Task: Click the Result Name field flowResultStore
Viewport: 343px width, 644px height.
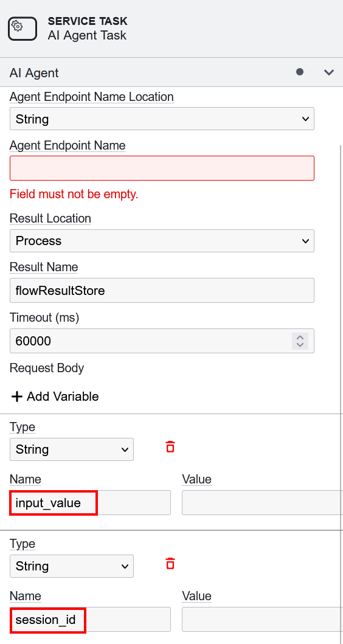Action: pyautogui.click(x=162, y=290)
